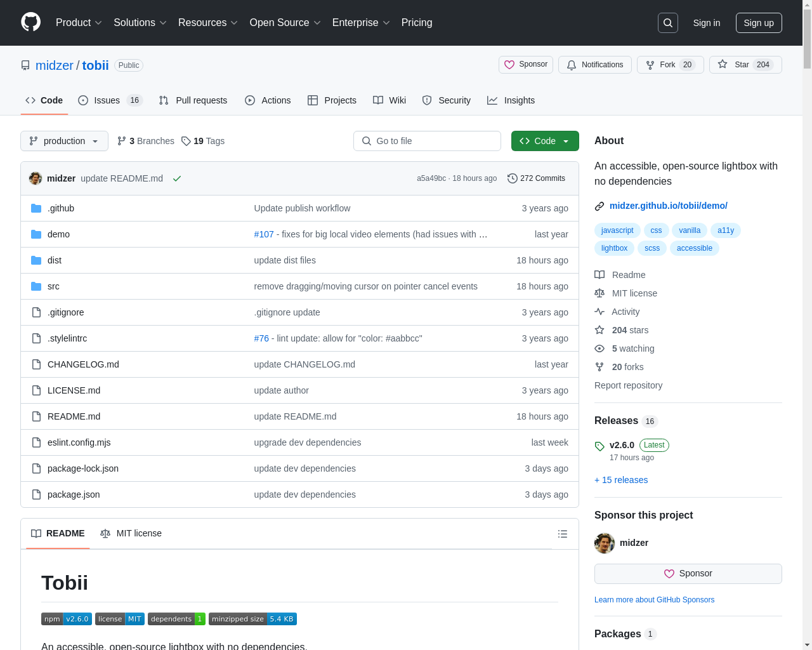Open the #107 issue link in demo row
Screen dimensions: 812x650
tap(264, 234)
